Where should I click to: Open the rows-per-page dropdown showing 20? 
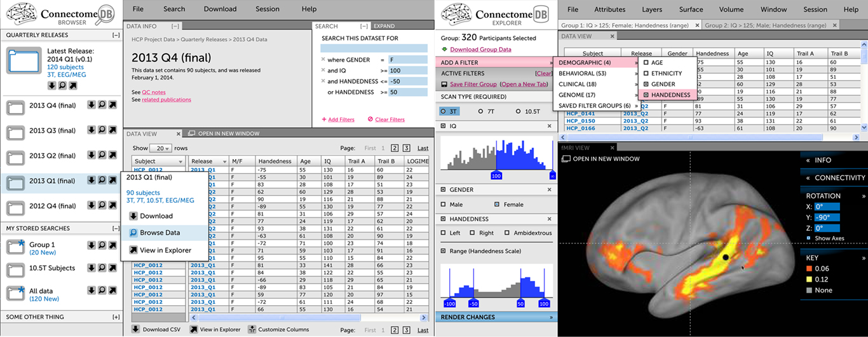click(160, 148)
